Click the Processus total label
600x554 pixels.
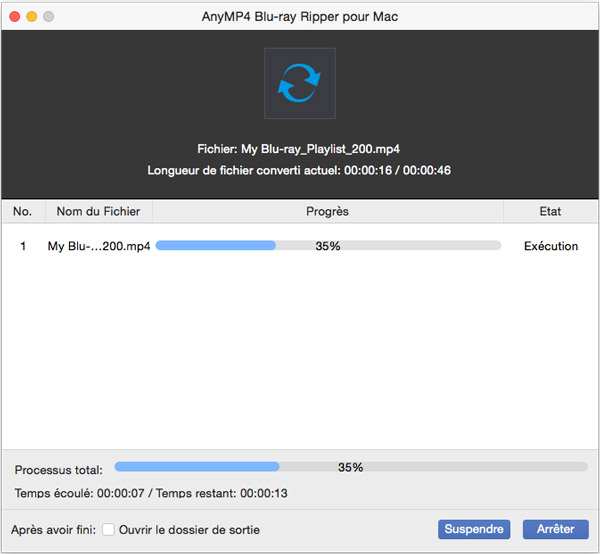59,470
